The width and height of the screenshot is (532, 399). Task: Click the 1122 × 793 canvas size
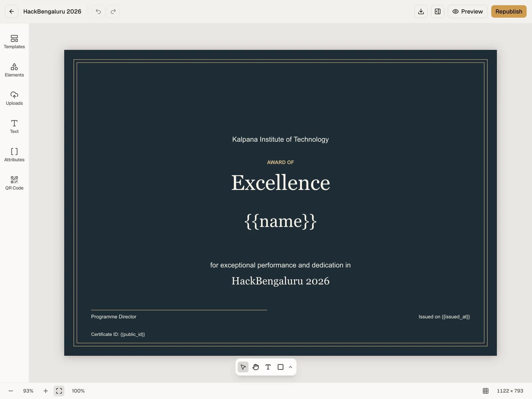pyautogui.click(x=510, y=391)
